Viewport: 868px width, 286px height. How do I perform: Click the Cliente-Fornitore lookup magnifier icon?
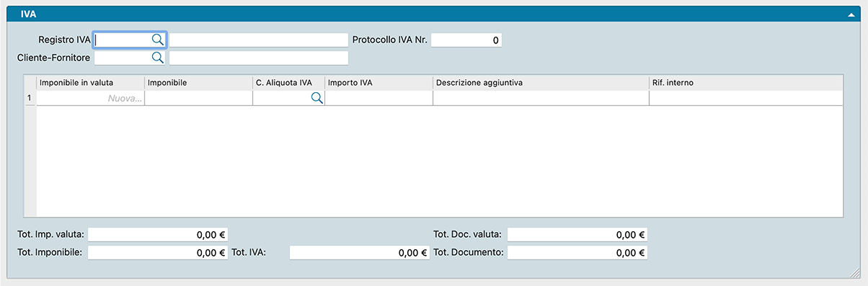click(157, 58)
